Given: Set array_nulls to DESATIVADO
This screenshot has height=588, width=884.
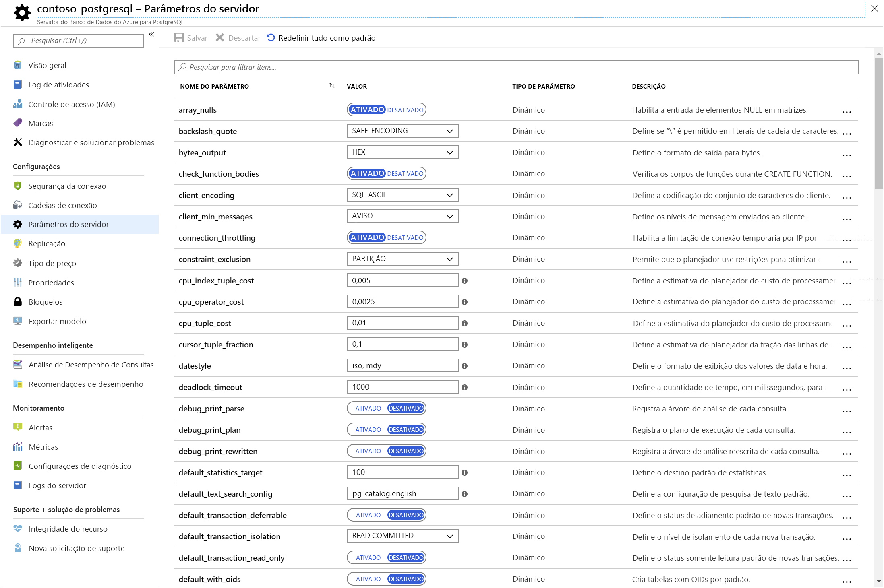Looking at the screenshot, I should tap(405, 110).
